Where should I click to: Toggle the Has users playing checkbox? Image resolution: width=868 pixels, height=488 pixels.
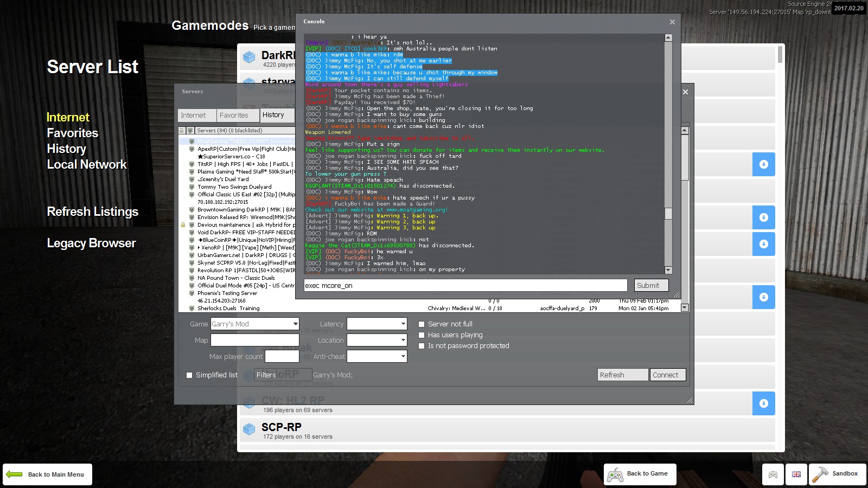[x=422, y=335]
